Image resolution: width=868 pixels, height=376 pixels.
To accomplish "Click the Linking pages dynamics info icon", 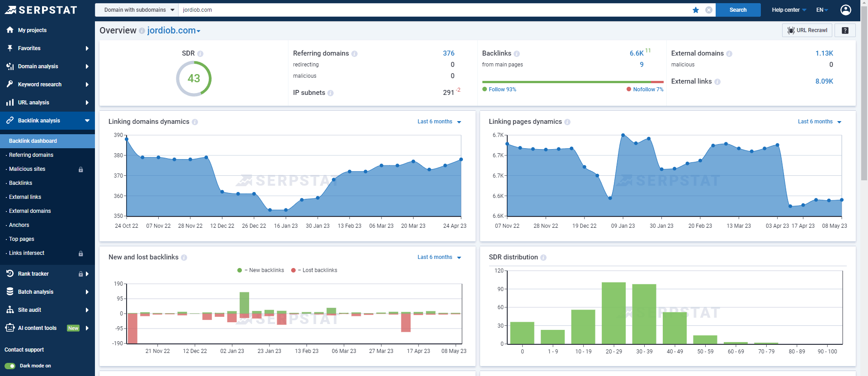I will click(567, 122).
